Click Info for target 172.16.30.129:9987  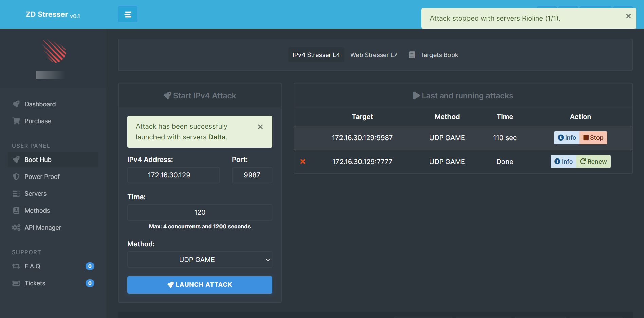[567, 138]
